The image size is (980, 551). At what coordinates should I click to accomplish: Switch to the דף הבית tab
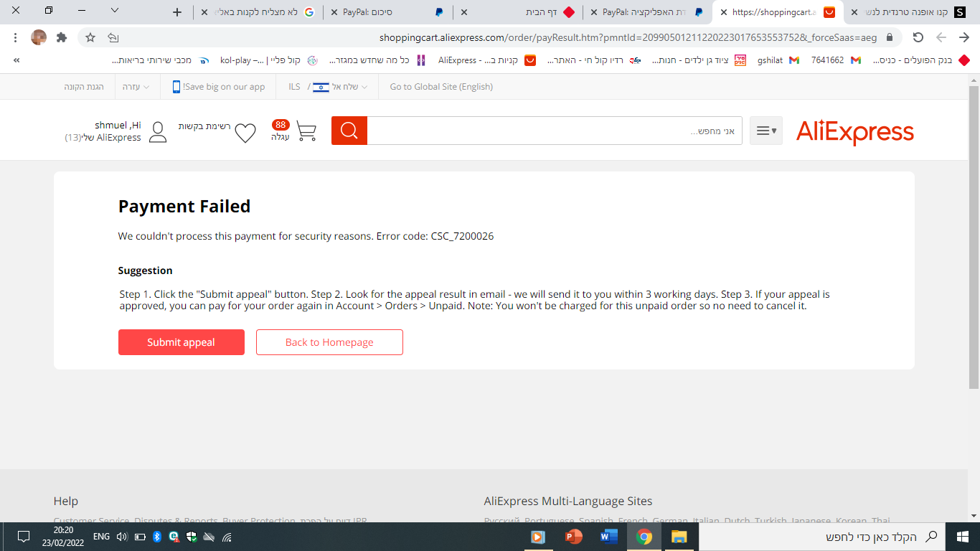[x=519, y=12]
